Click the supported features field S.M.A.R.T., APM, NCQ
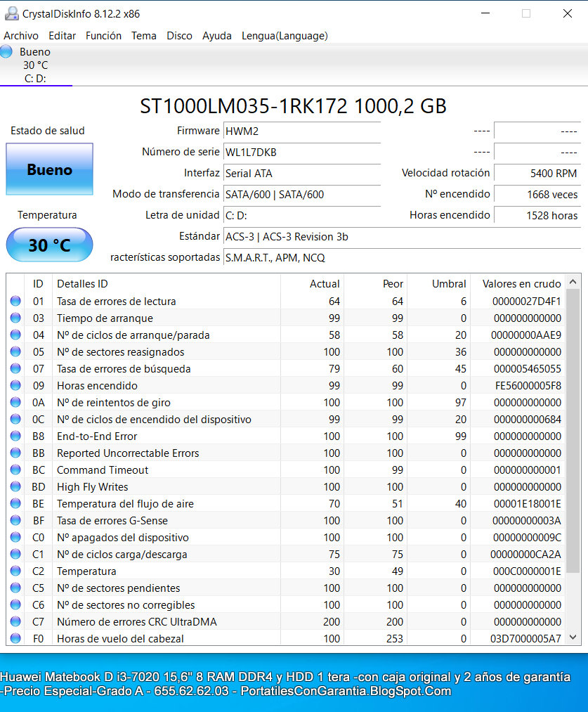Screen dimensions: 588x712 click(402, 258)
